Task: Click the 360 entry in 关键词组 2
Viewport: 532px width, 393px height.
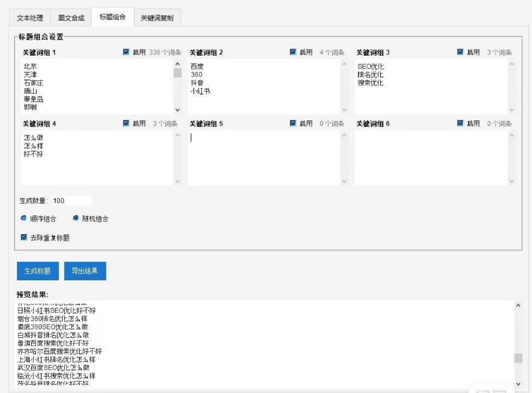Action: (196, 75)
